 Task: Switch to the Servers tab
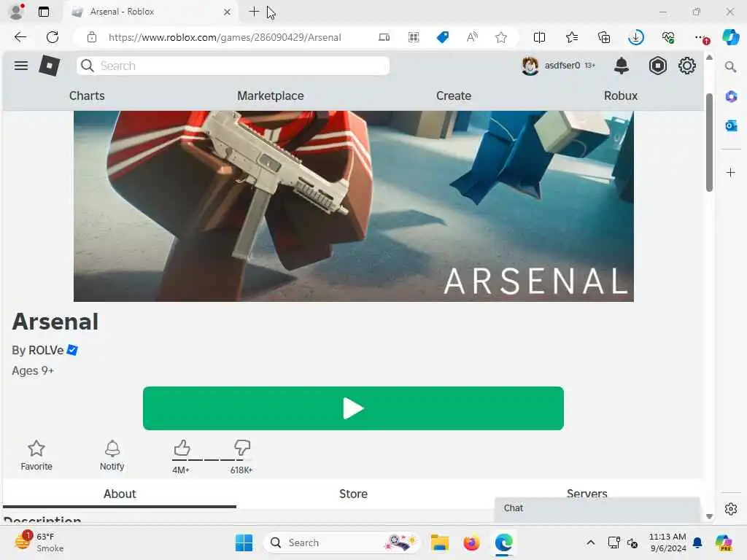point(587,494)
